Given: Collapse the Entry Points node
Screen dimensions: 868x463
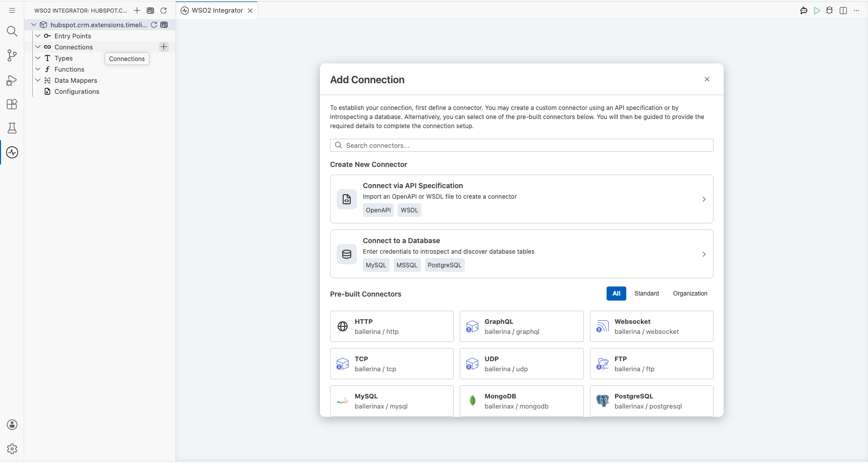Looking at the screenshot, I should pos(38,36).
